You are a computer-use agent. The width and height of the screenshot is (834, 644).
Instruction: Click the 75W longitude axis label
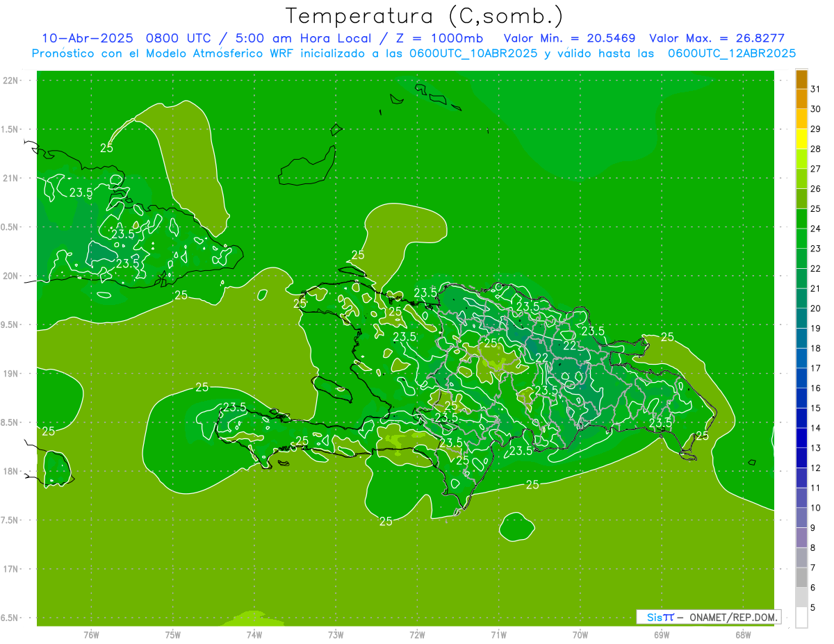click(x=173, y=634)
